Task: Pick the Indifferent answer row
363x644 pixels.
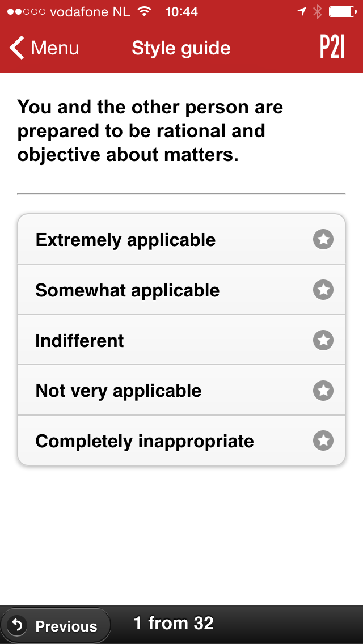Action: coord(79,340)
